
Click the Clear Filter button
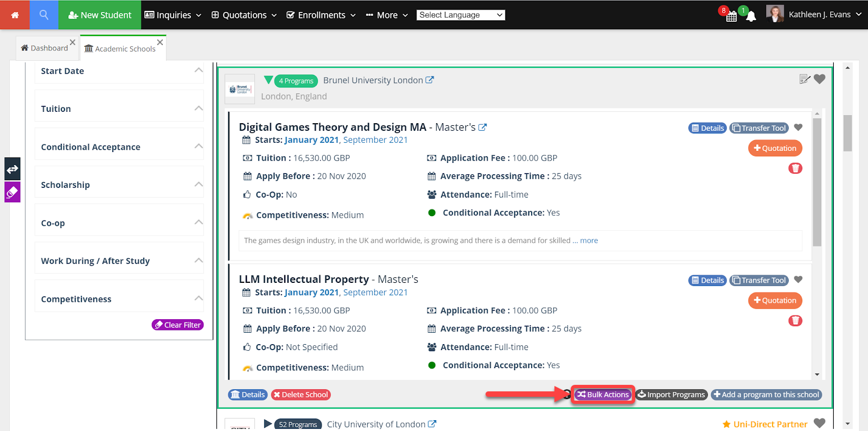coord(178,325)
